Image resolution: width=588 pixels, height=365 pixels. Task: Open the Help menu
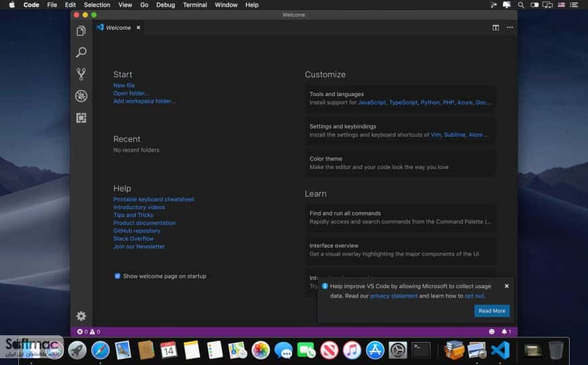coord(251,5)
